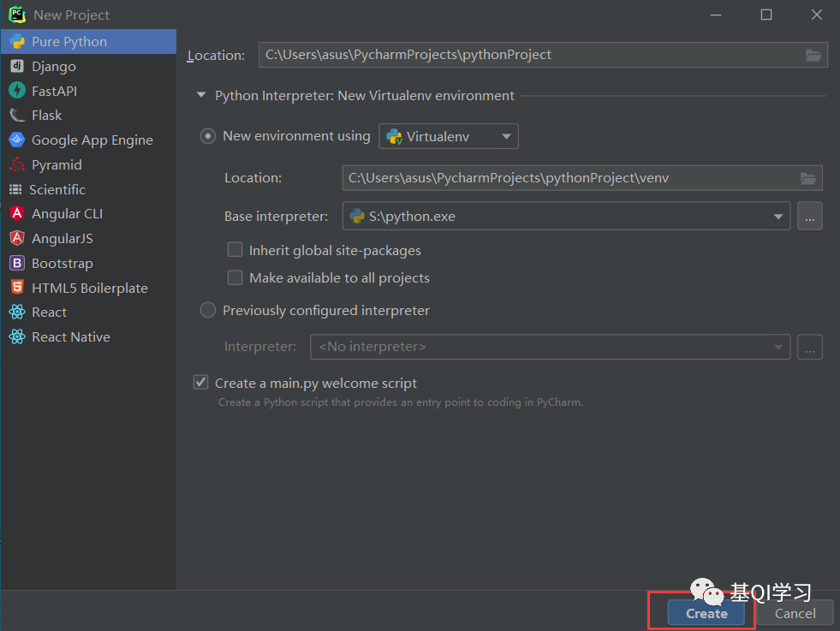Click the Pyramid red icon
840x631 pixels.
click(17, 164)
